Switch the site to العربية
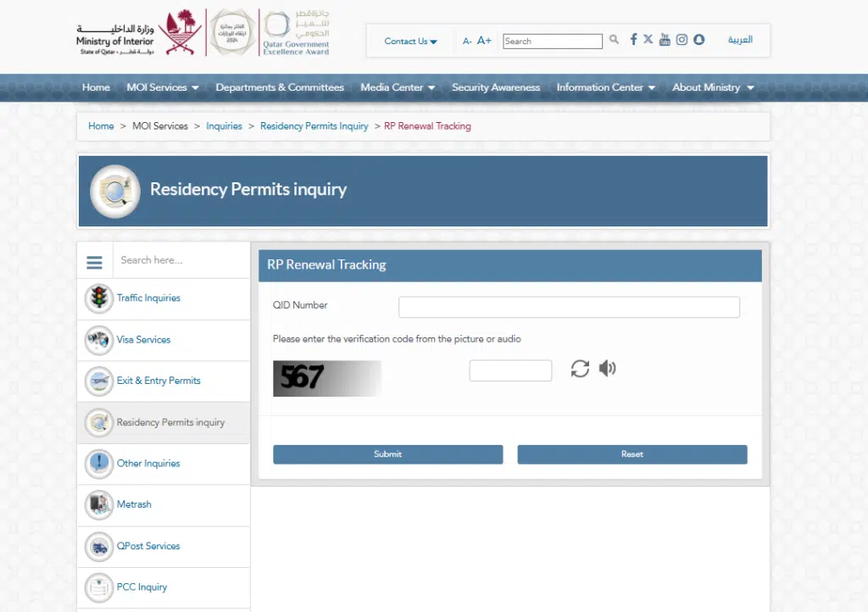The image size is (868, 612). coord(742,41)
